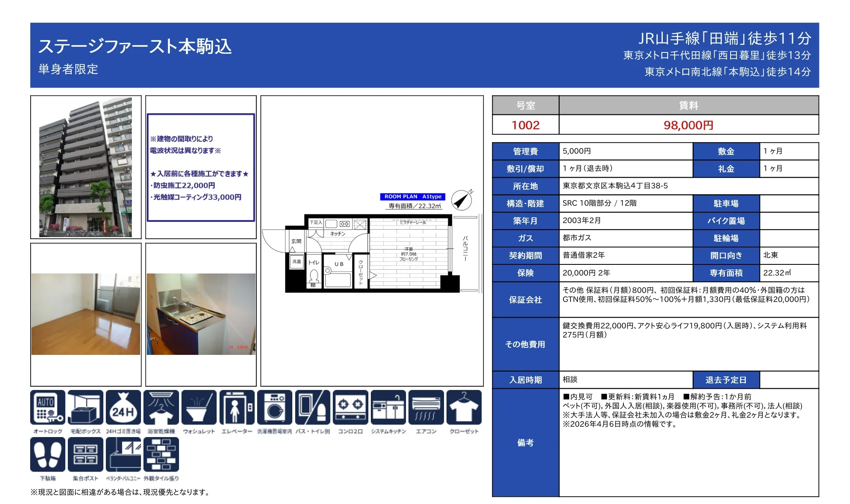Click the closet (クローゼット) shirt icon
This screenshot has height=504, width=850.
[x=464, y=407]
